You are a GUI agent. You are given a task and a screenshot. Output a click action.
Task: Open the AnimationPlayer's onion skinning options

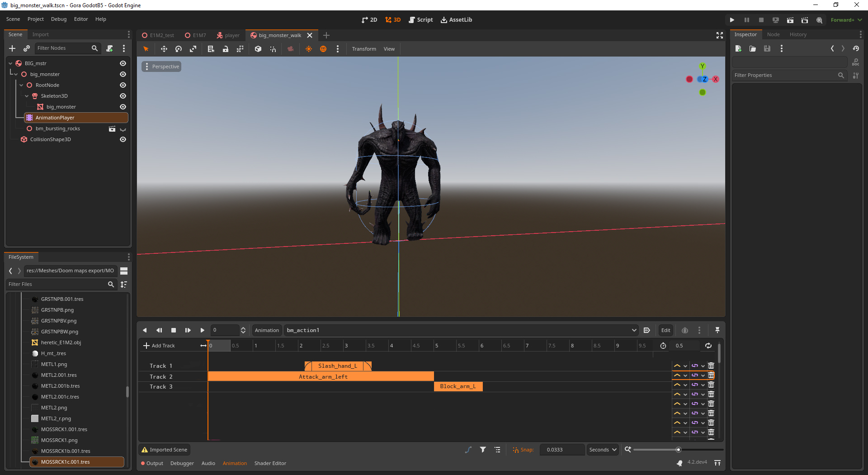click(x=684, y=330)
